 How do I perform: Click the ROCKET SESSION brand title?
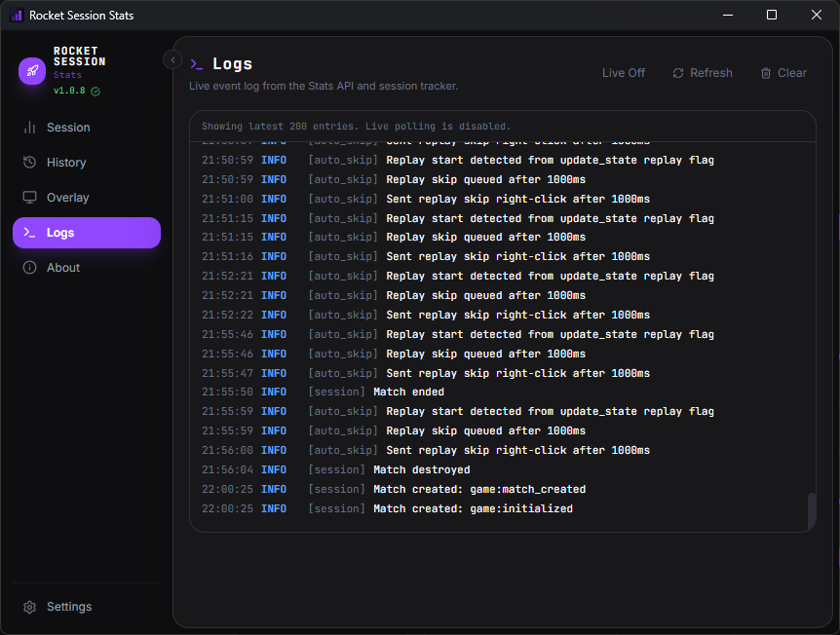[79, 56]
